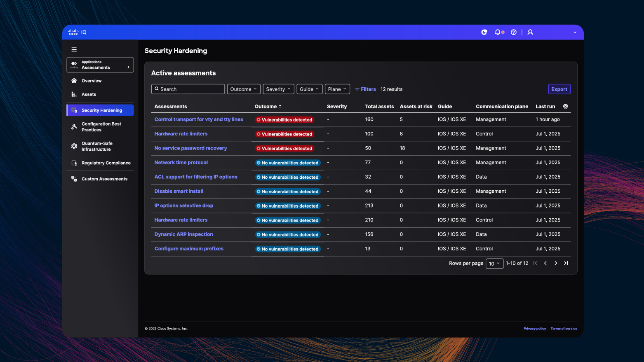Expand the Applications Assessments switcher

(100, 65)
